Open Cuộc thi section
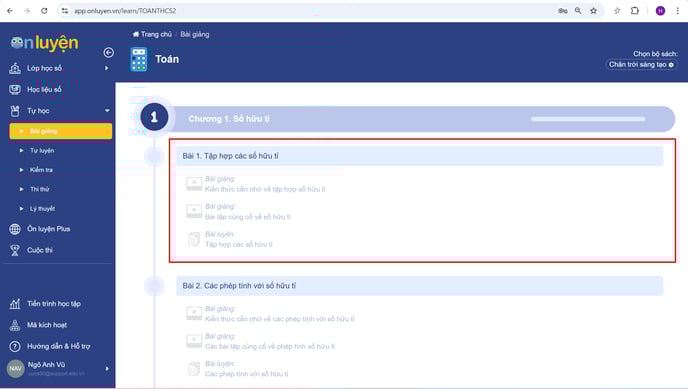The height and width of the screenshot is (389, 688). pos(40,250)
